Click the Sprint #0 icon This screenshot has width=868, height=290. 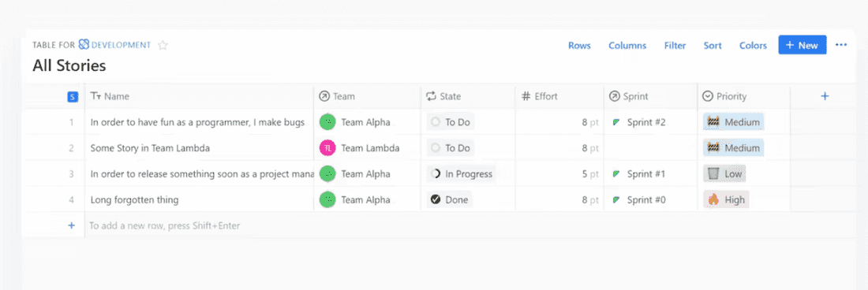pyautogui.click(x=616, y=200)
